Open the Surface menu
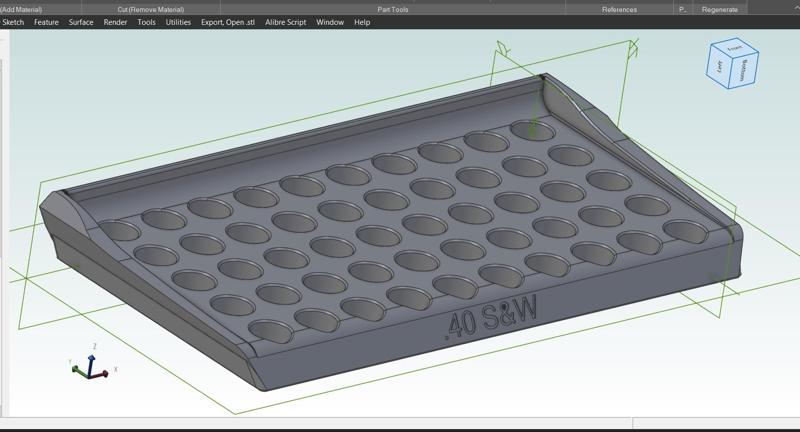This screenshot has width=800, height=432. 81,22
